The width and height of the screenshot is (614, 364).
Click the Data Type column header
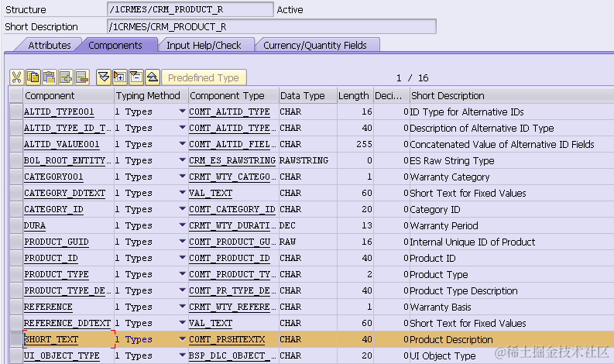pyautogui.click(x=308, y=95)
